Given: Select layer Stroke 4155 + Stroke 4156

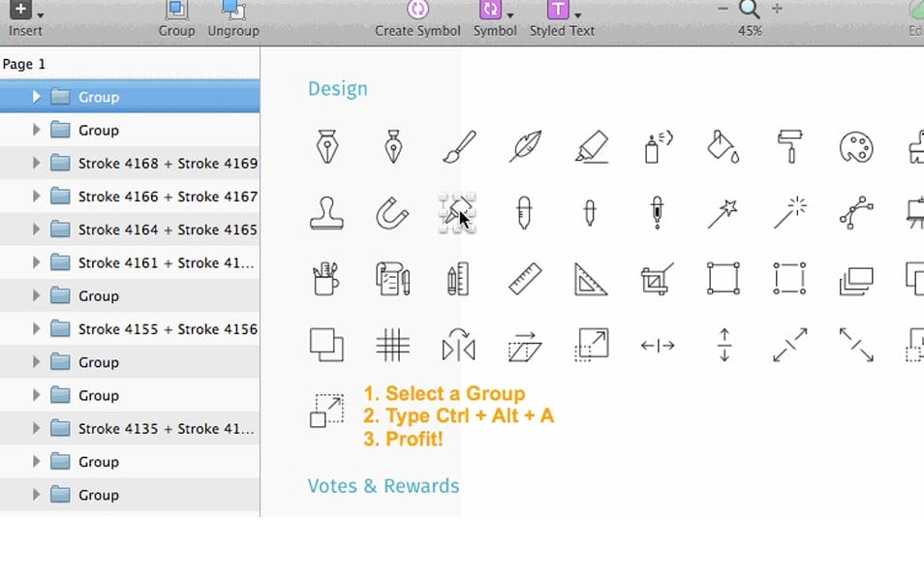Looking at the screenshot, I should (130, 329).
